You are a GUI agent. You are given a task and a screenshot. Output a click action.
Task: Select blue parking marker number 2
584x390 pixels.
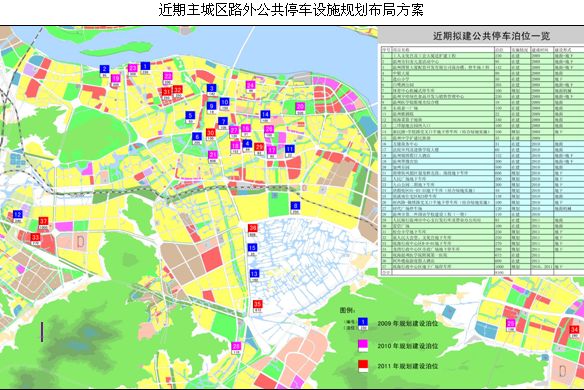pyautogui.click(x=105, y=71)
